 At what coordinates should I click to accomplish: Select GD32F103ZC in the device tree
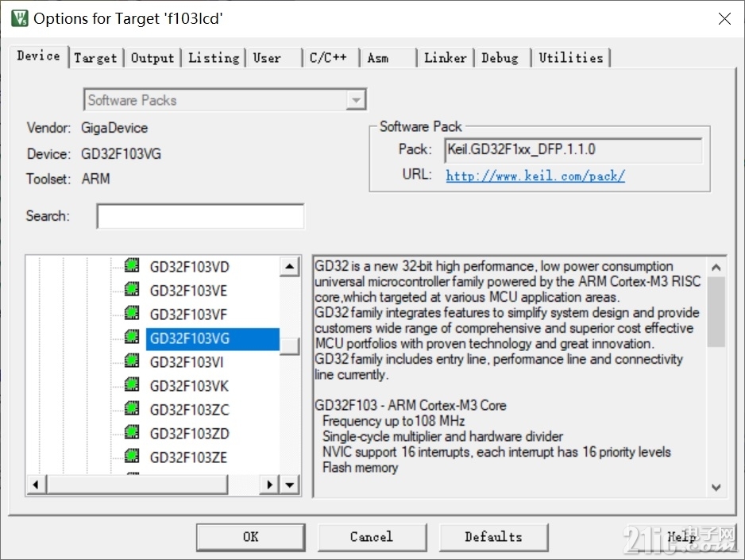[x=190, y=410]
